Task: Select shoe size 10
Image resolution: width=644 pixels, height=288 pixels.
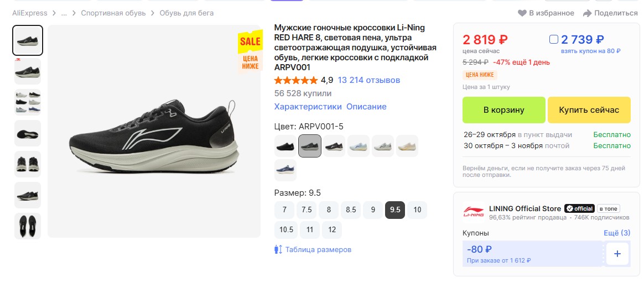Action: pyautogui.click(x=417, y=210)
